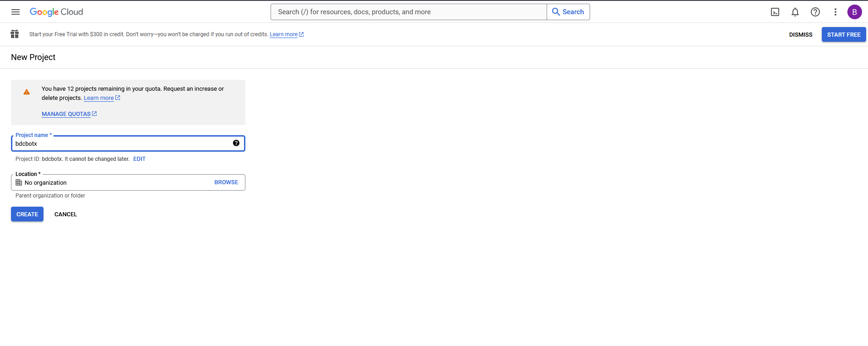This screenshot has height=346, width=868.
Task: Open the MANAGE QUOTAS link
Action: pos(66,114)
